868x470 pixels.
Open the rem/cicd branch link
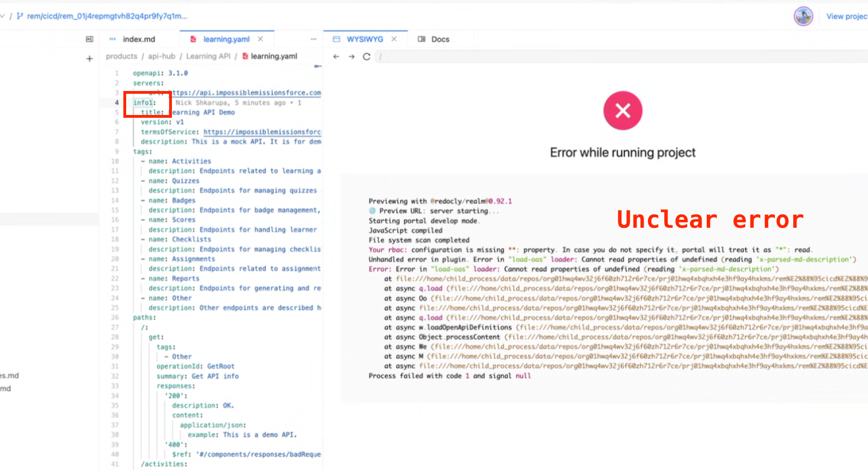pyautogui.click(x=107, y=16)
